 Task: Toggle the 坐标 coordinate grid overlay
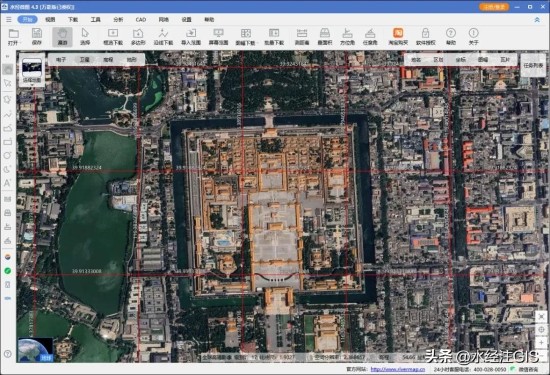(461, 60)
